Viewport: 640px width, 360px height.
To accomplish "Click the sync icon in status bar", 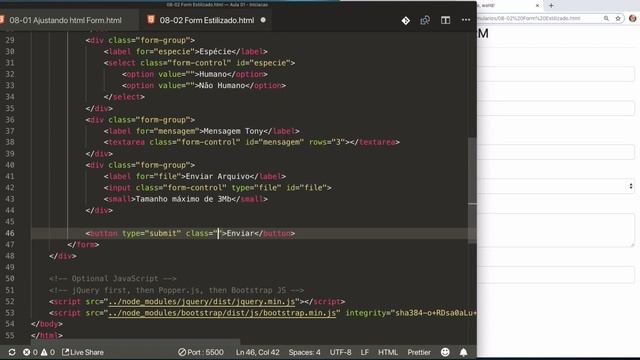I will (x=12, y=352).
